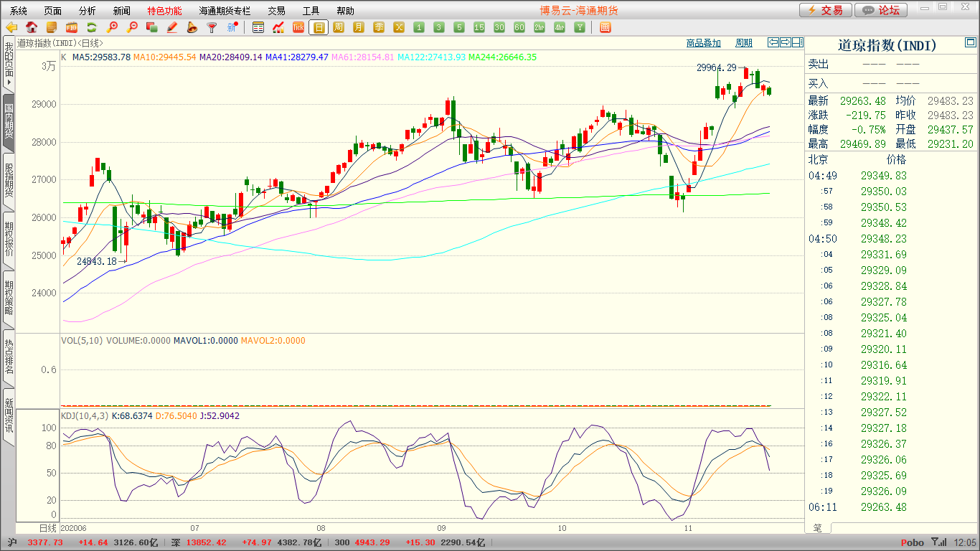Image resolution: width=980 pixels, height=551 pixels.
Task: Open the 特色功能 menu
Action: (x=164, y=11)
